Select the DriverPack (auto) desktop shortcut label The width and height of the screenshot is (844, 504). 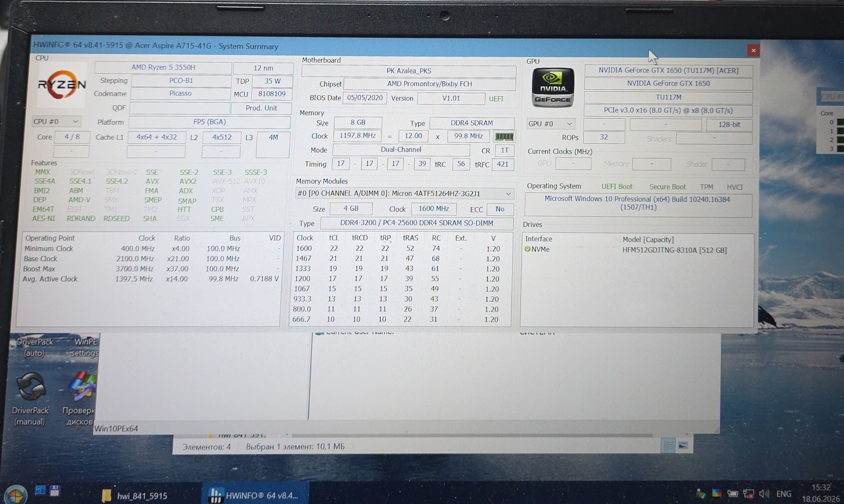point(35,347)
